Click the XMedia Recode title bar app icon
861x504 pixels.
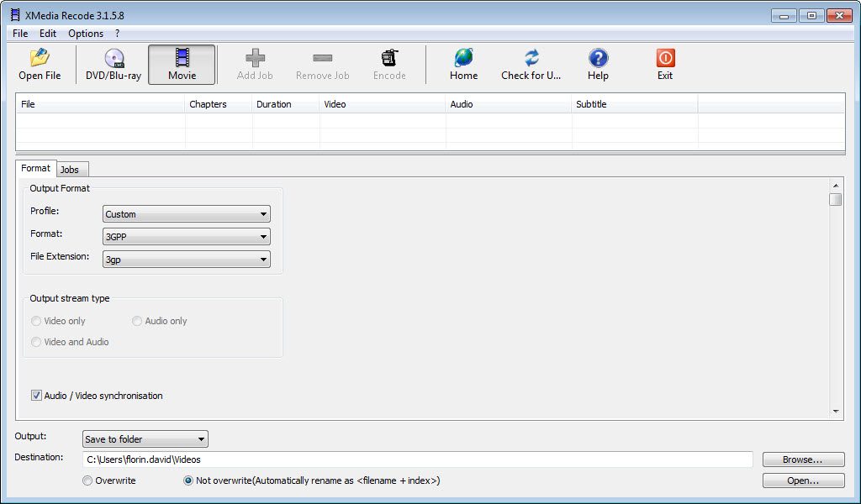(x=15, y=15)
